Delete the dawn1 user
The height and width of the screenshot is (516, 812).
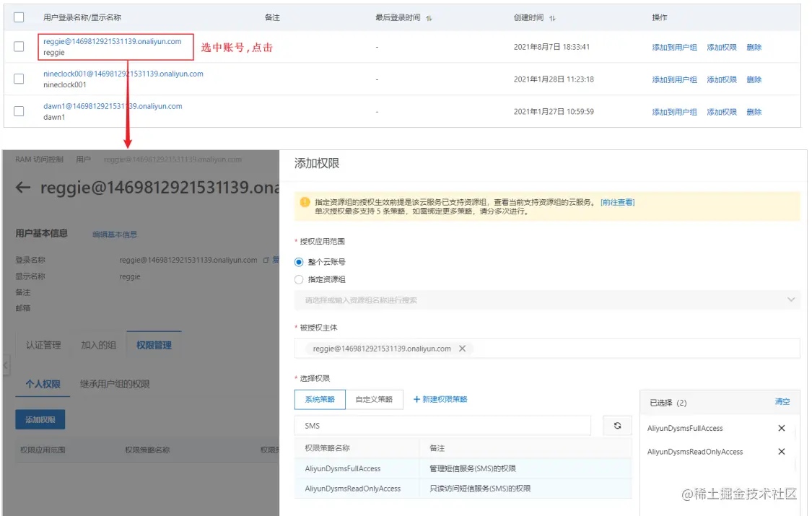[754, 112]
